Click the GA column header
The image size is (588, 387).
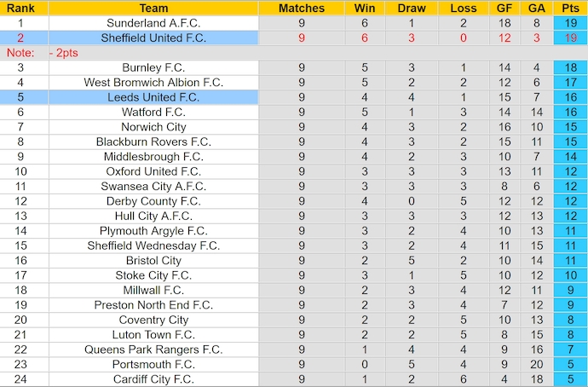click(x=536, y=8)
